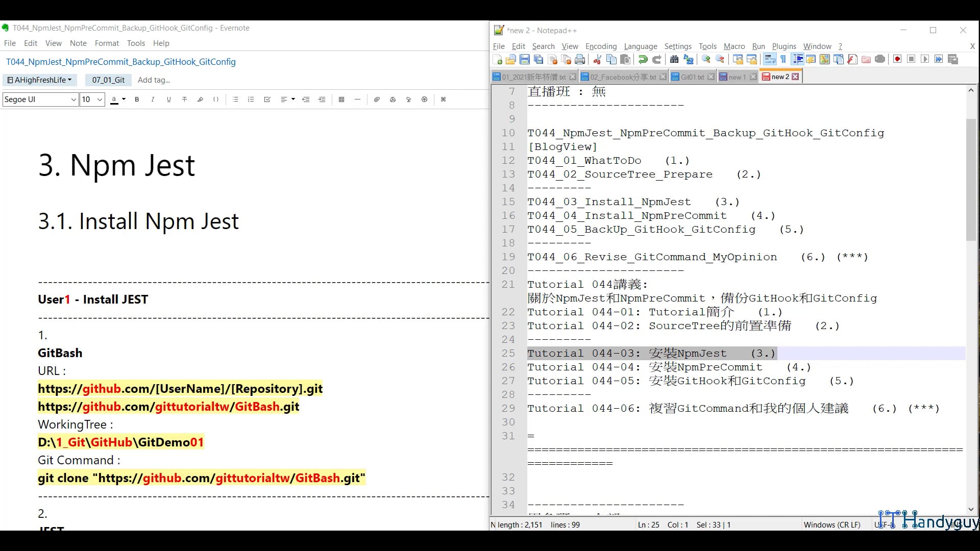Start macro recording with red record icon
980x551 pixels.
pos(897,60)
